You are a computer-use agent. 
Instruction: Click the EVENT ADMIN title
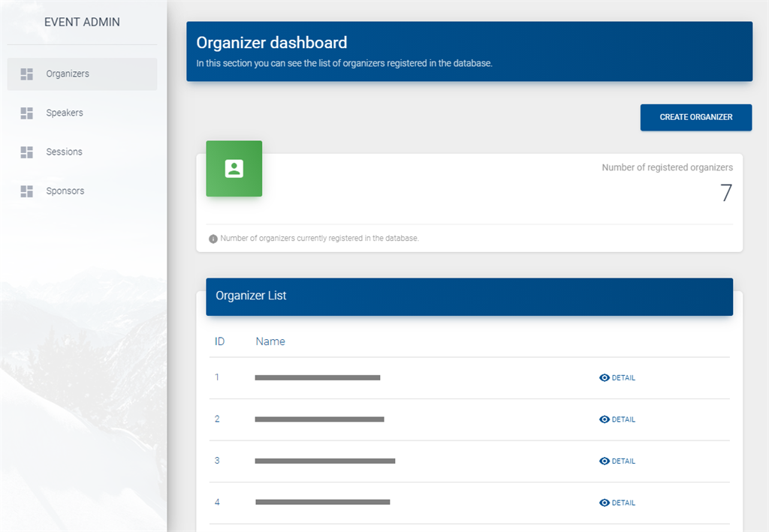pos(81,22)
